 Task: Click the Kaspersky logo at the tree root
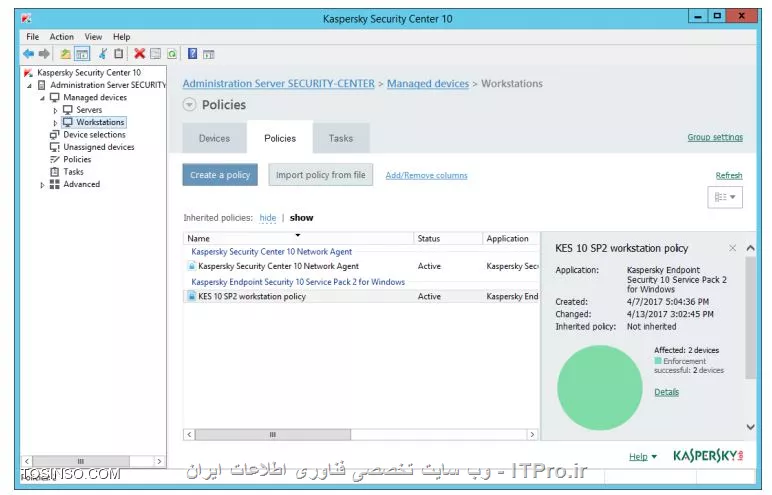[28, 73]
